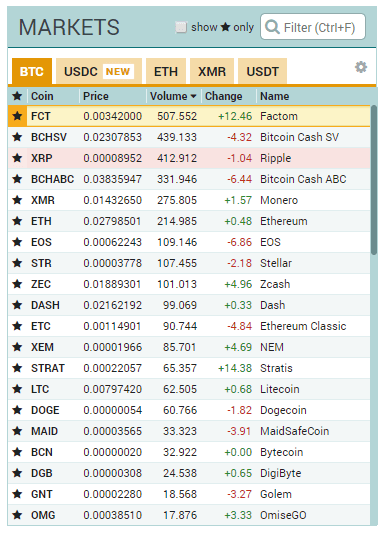Toggle the favorite star for DOGE
Image resolution: width=386 pixels, height=534 pixels.
tap(17, 410)
